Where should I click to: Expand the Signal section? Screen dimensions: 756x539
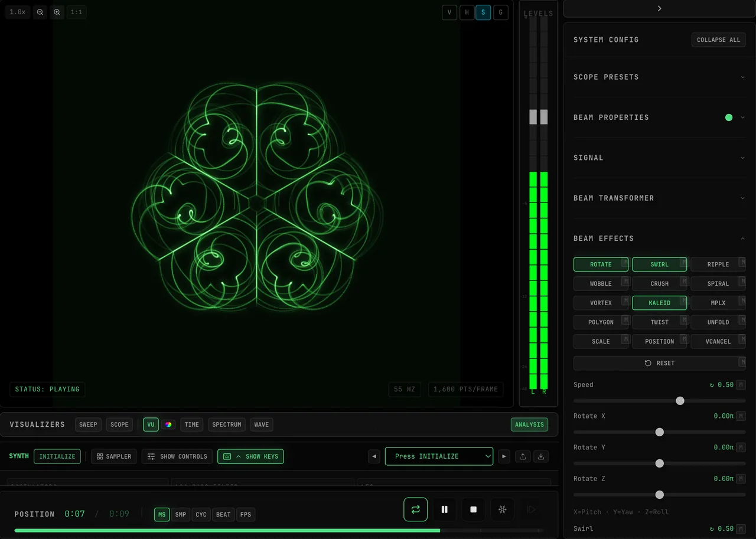pos(659,158)
